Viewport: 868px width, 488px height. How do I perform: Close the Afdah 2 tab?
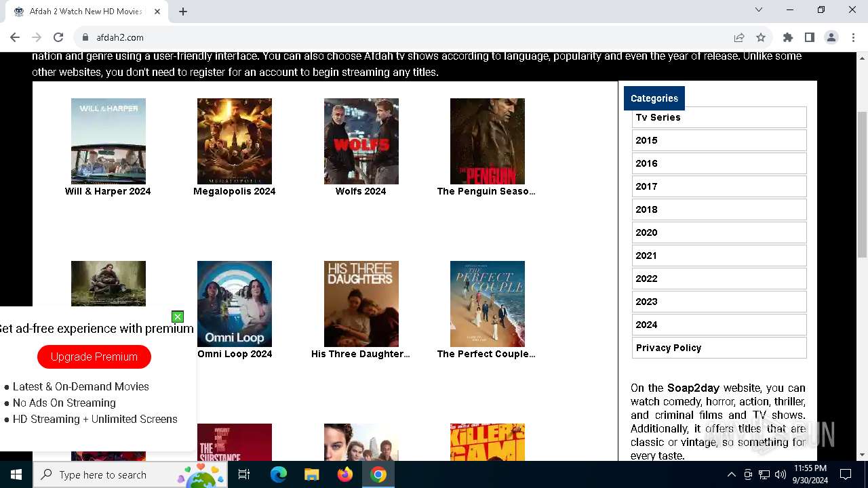(157, 12)
